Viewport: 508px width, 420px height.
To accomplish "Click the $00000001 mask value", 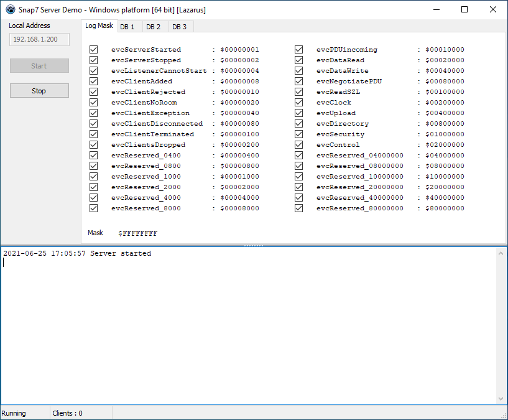I will pyautogui.click(x=239, y=50).
